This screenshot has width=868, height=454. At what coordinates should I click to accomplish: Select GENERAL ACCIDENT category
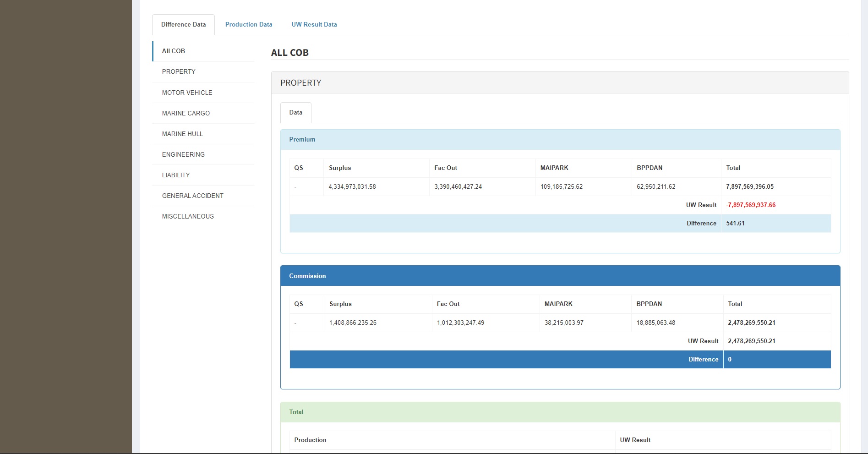192,196
